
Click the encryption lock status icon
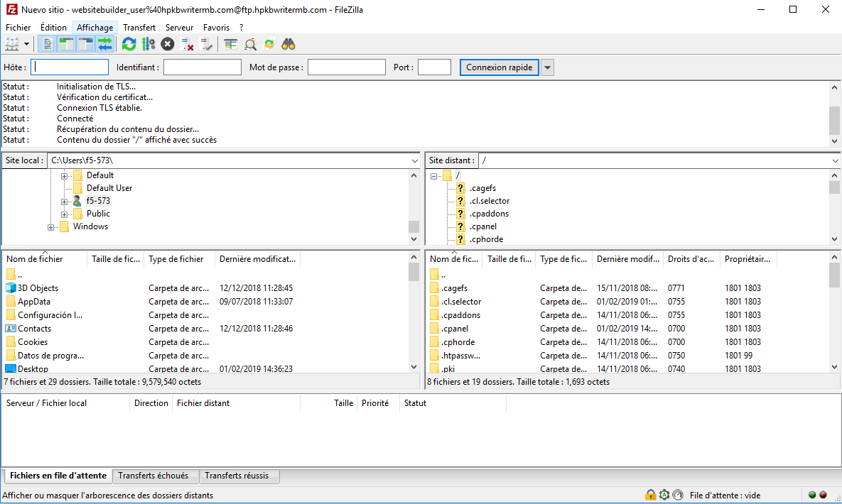(x=650, y=495)
